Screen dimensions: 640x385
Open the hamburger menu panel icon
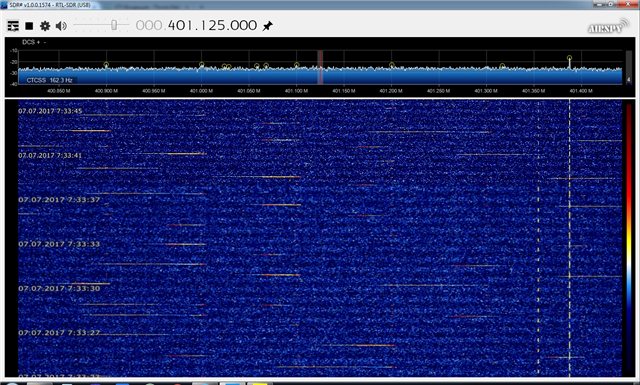click(13, 26)
